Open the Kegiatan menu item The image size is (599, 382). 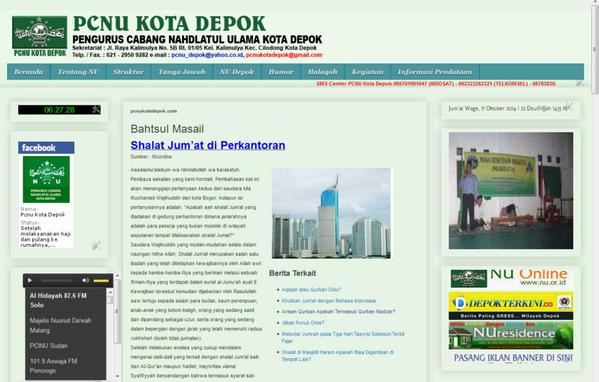367,72
